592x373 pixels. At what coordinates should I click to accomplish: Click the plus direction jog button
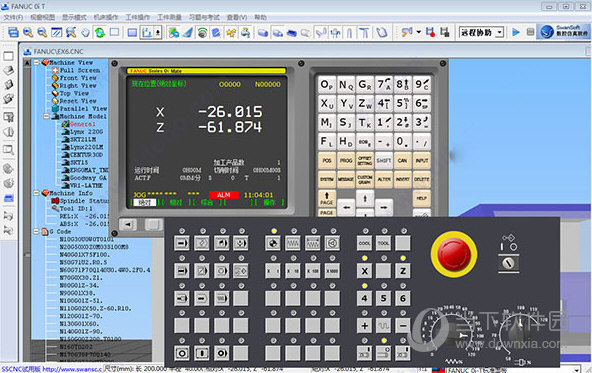[x=364, y=325]
